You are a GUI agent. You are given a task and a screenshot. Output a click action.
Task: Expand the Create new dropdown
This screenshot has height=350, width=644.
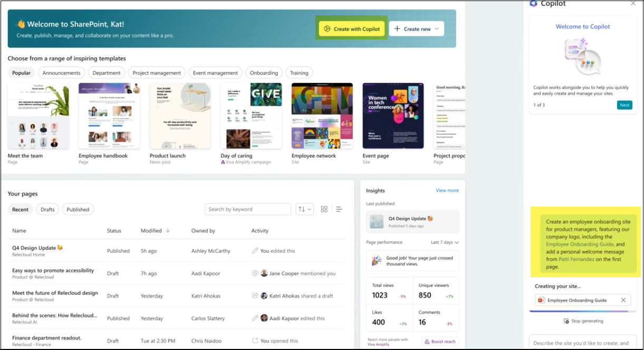point(417,28)
